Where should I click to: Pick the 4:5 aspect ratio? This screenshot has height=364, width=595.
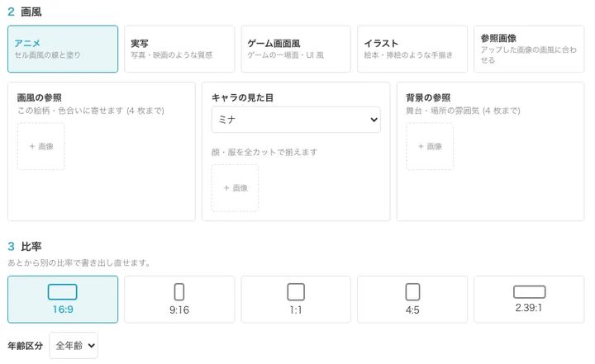(412, 300)
